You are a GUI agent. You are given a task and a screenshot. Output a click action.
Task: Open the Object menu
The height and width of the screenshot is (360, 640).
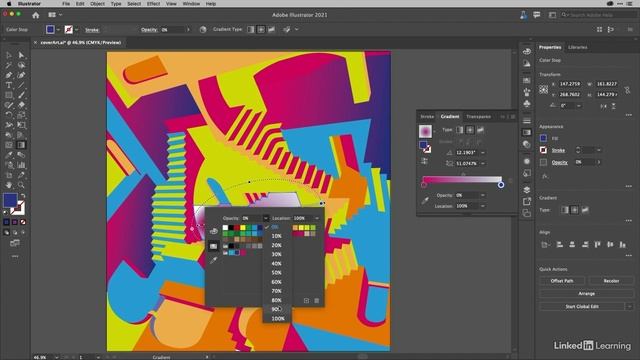click(x=98, y=4)
